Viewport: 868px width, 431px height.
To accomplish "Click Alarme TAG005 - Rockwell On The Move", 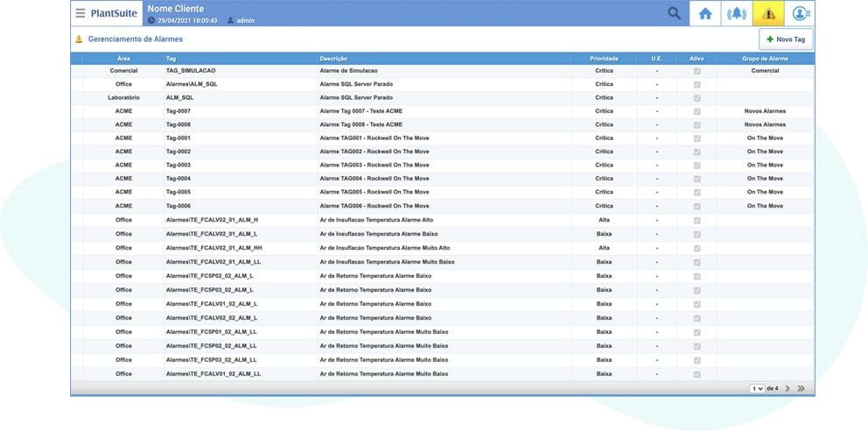I will click(x=374, y=192).
